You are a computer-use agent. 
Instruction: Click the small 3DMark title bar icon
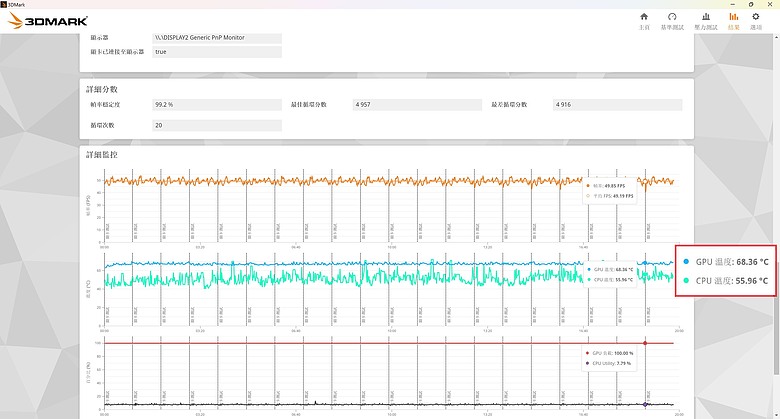3,4
